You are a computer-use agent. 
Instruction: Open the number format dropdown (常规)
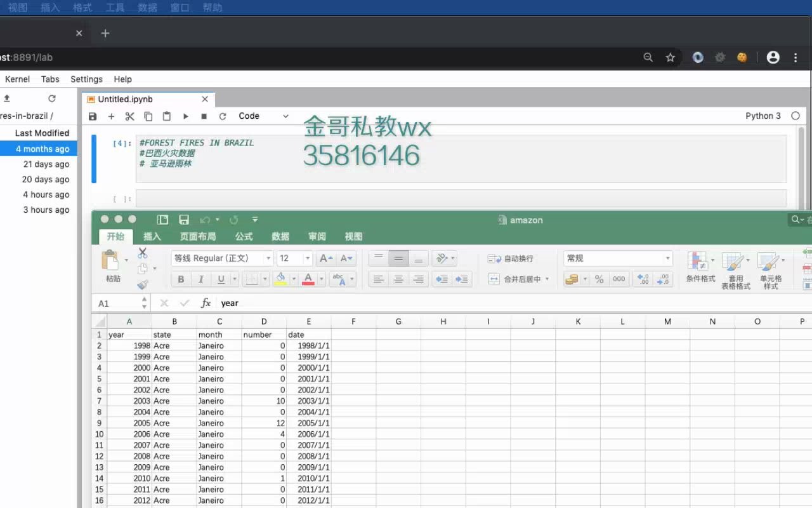(666, 258)
